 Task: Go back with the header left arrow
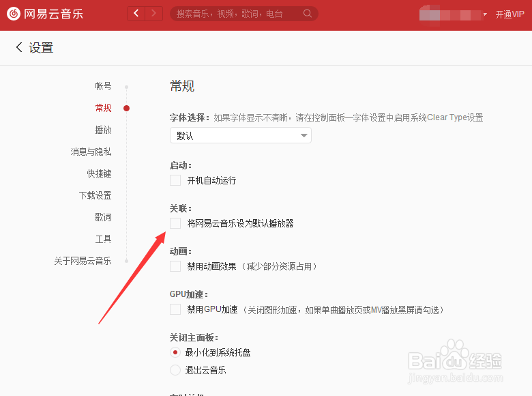click(x=136, y=14)
